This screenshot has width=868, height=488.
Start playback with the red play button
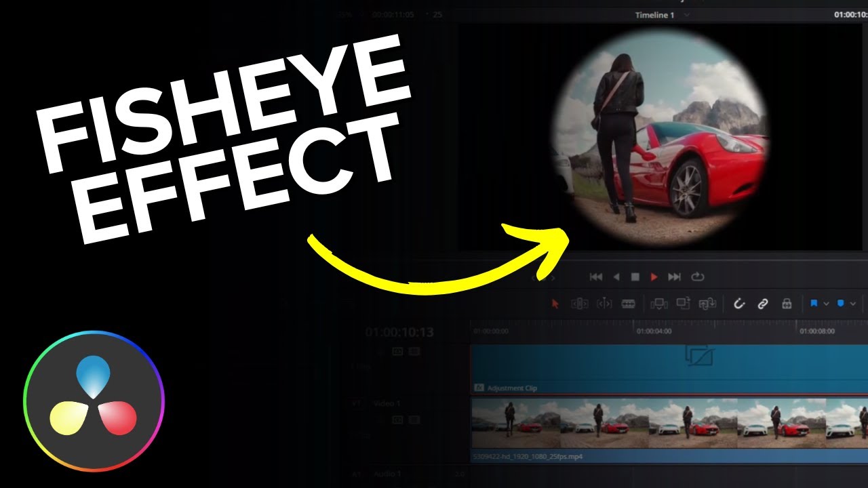coord(654,277)
